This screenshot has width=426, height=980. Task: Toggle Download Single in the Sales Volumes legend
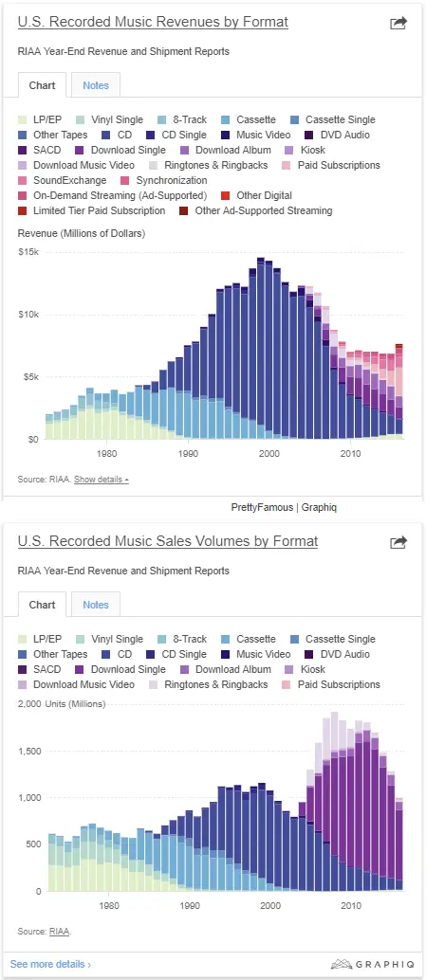[120, 669]
